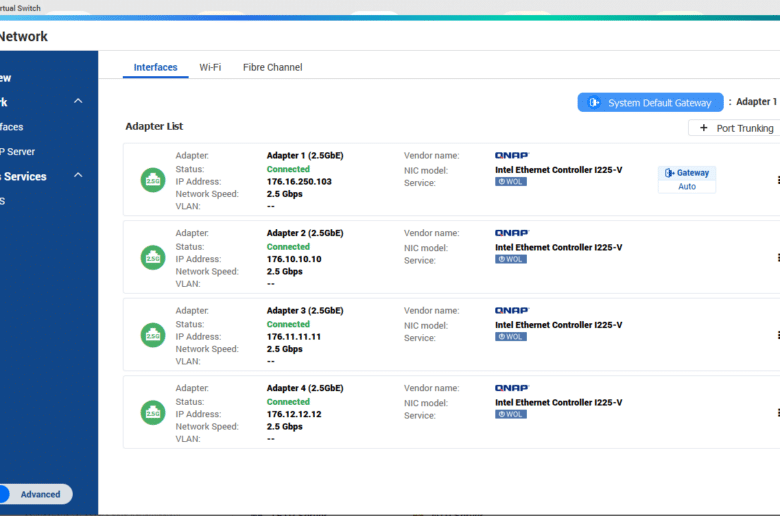Click the Adapter 2 (2.5GbE) name
The height and width of the screenshot is (516, 780).
click(305, 233)
